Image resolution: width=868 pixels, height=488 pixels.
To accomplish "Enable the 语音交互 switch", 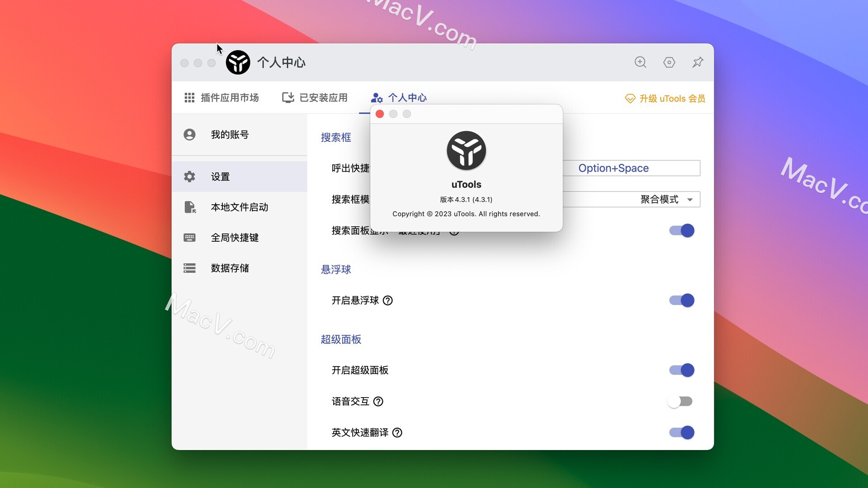I will (680, 401).
